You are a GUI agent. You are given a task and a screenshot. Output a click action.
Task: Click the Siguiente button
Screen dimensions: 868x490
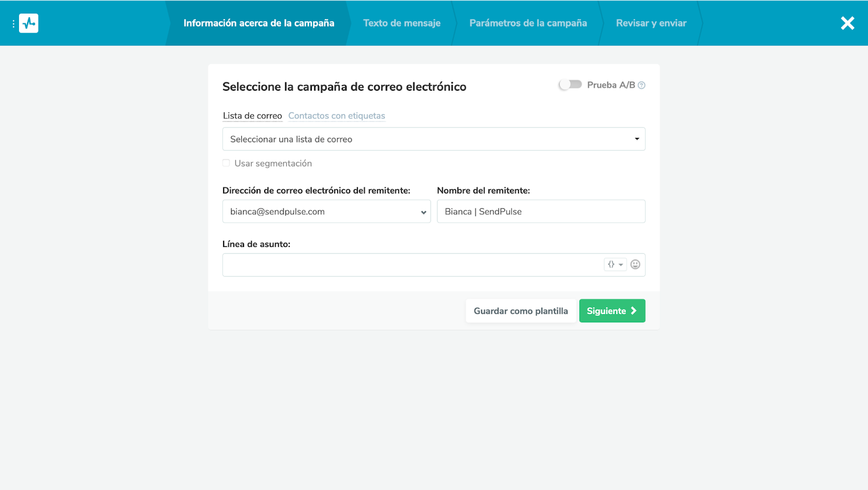pyautogui.click(x=605, y=311)
